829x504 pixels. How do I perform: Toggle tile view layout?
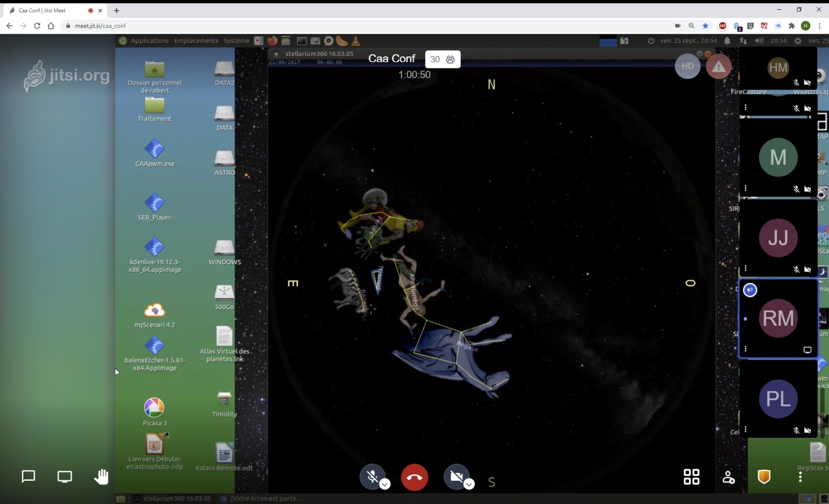(692, 477)
